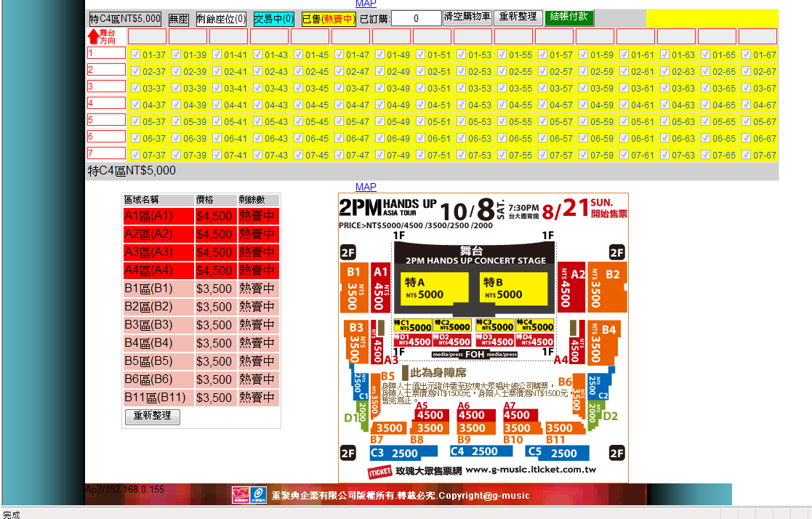Toggle seat checkbox 05-43
Viewport: 812px width, 519px height.
(x=257, y=121)
